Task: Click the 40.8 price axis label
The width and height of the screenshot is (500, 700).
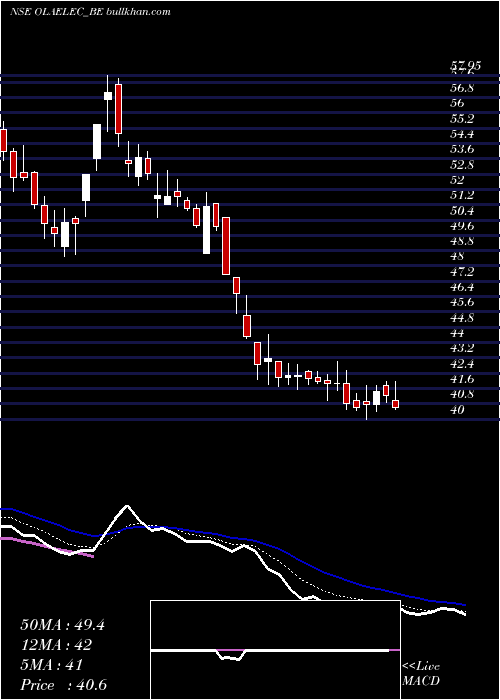Action: (462, 394)
